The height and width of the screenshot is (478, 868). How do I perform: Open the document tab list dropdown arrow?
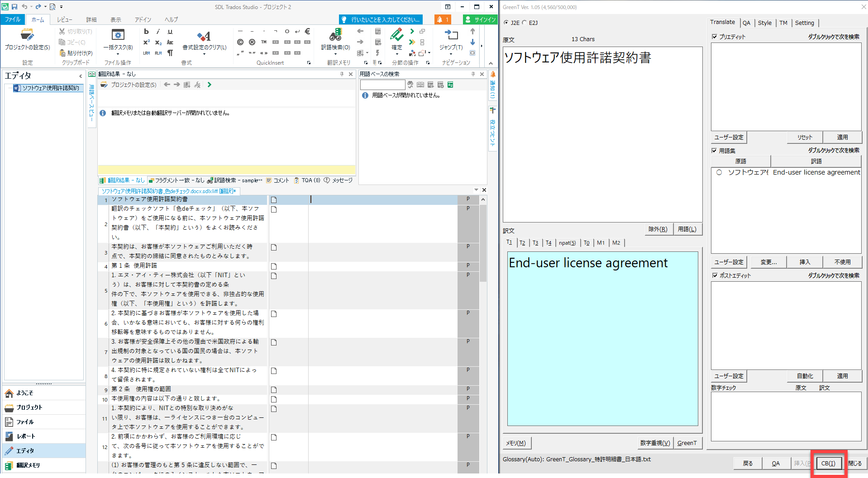pyautogui.click(x=476, y=190)
